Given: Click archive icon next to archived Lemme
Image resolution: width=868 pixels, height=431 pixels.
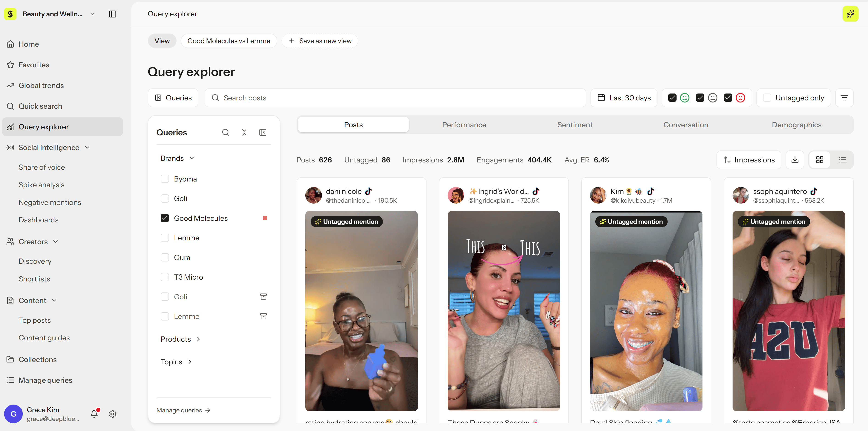Looking at the screenshot, I should click(264, 316).
